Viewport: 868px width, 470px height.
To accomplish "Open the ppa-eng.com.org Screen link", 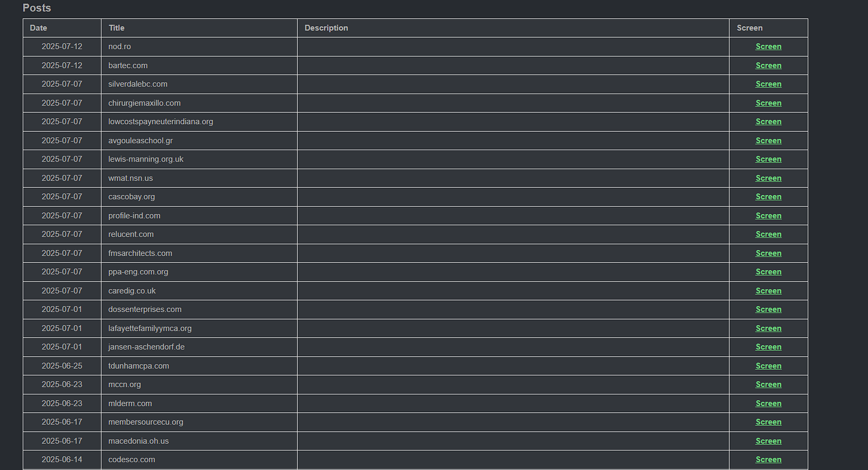I will click(x=768, y=272).
